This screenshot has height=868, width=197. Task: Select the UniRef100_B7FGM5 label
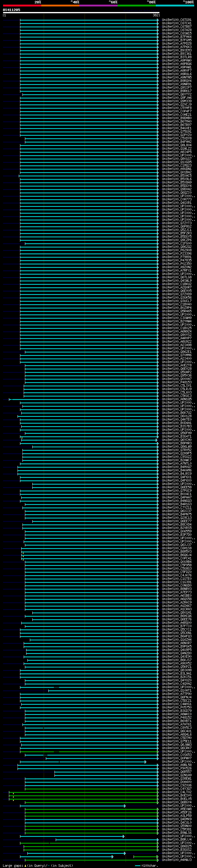pos(176,40)
